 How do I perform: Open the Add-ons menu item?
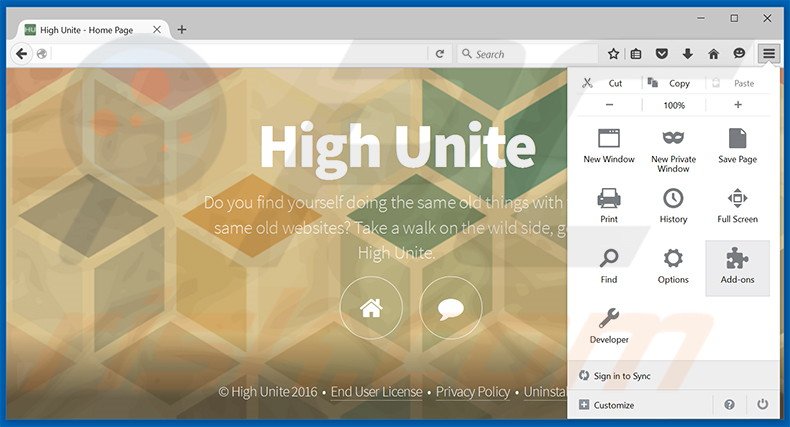(737, 268)
